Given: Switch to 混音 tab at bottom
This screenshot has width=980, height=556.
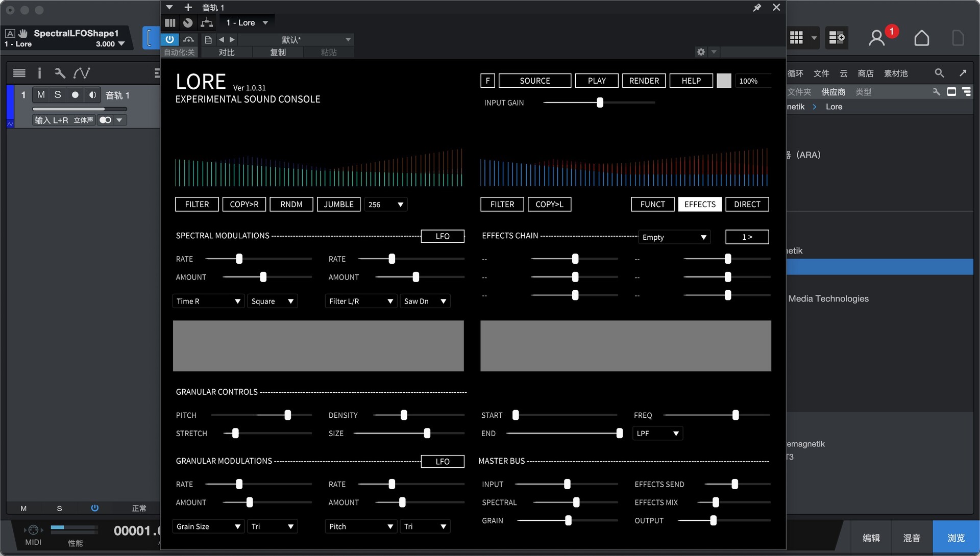Looking at the screenshot, I should click(912, 538).
